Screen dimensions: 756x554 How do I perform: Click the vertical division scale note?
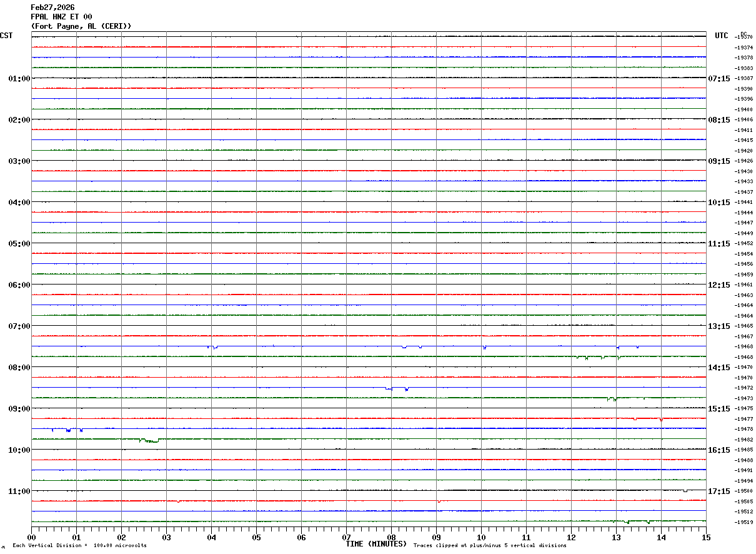click(79, 546)
